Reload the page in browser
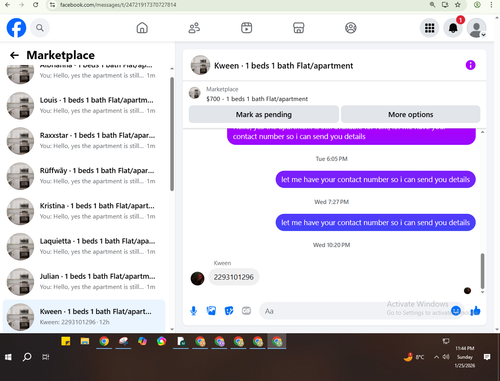 (36, 5)
